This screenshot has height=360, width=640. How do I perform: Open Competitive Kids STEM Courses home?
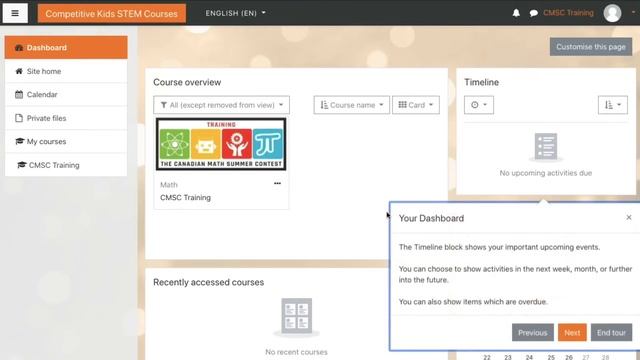[111, 13]
